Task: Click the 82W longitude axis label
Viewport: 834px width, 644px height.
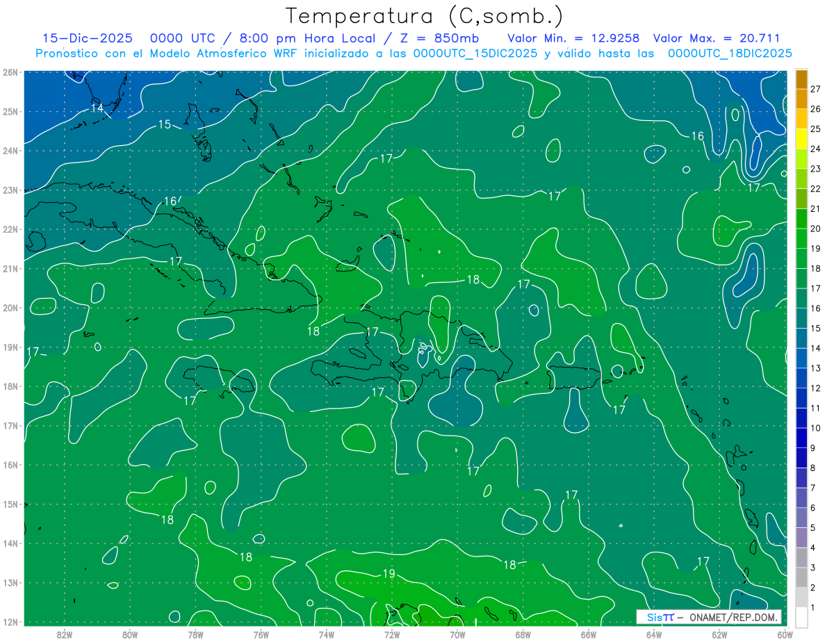Action: 65,634
